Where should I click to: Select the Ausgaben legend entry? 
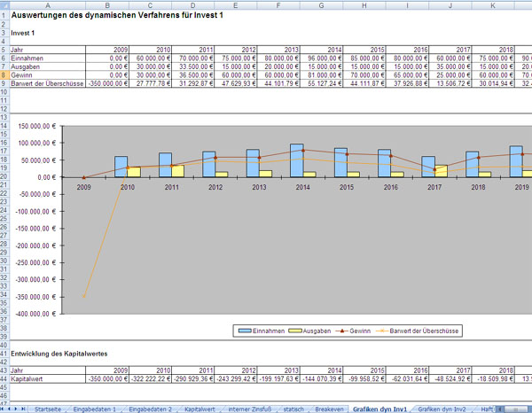tap(309, 331)
